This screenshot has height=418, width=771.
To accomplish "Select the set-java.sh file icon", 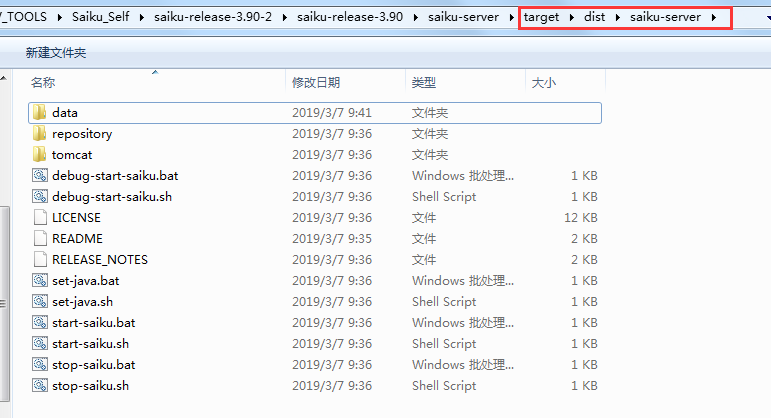I will [40, 301].
